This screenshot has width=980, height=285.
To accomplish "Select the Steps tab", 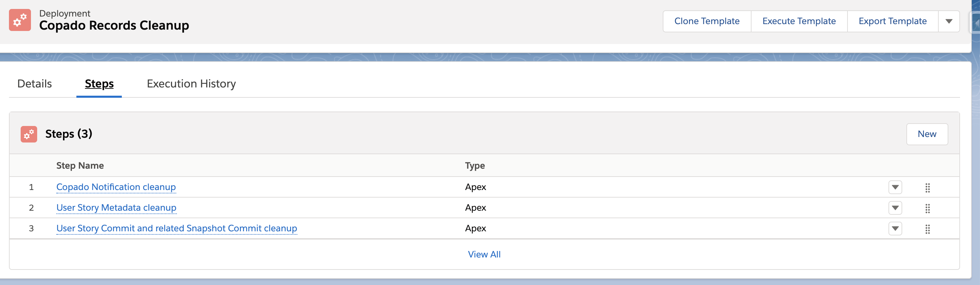I will pyautogui.click(x=99, y=84).
